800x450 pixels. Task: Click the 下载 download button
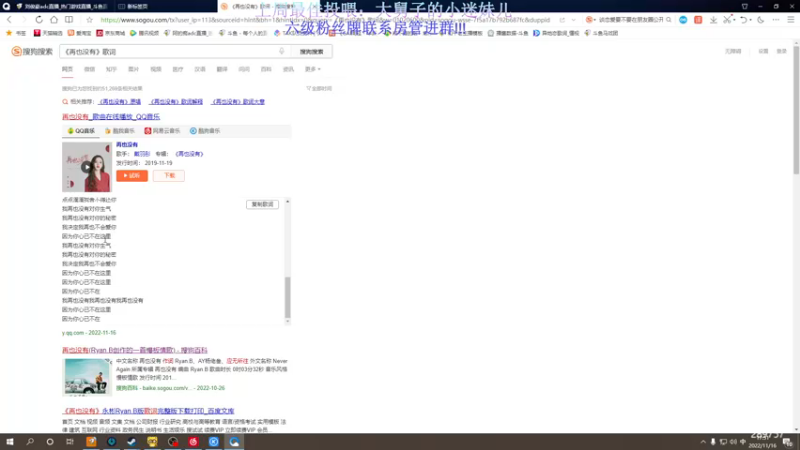169,176
